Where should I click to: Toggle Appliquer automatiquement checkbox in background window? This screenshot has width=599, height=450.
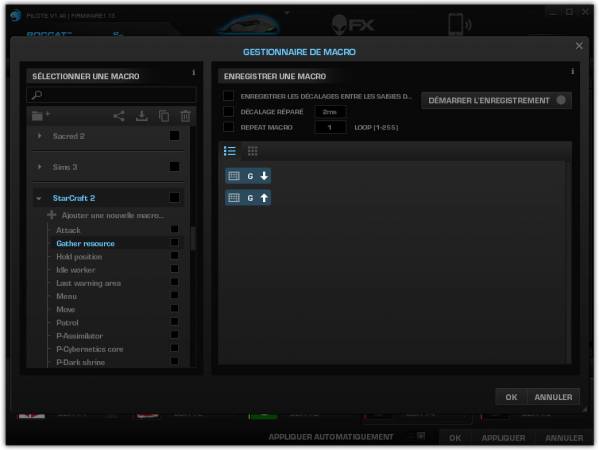421,436
